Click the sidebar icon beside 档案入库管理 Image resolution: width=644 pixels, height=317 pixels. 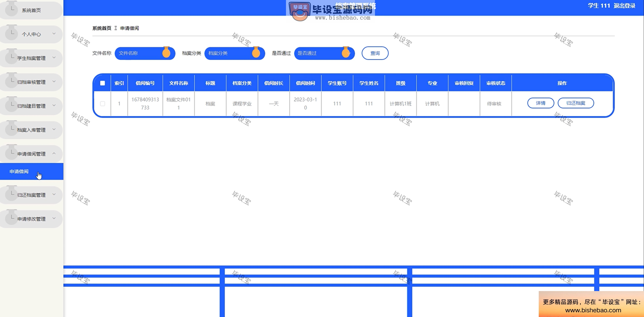point(12,129)
